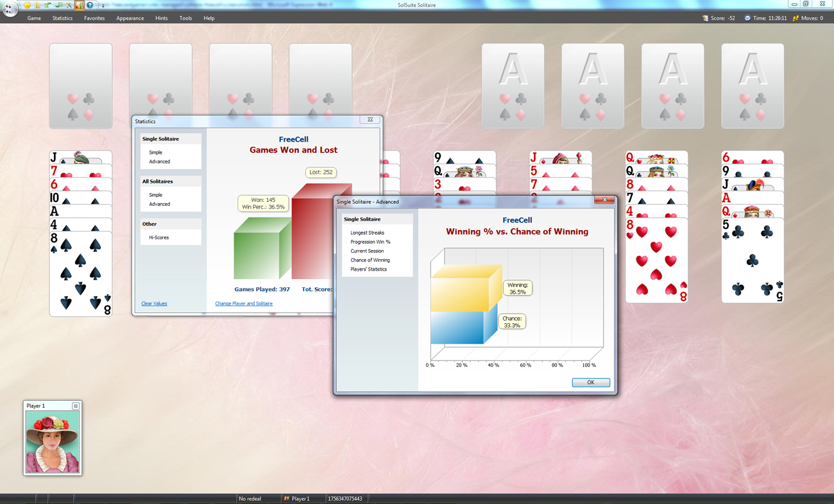Viewport: 834px width, 504px height.
Task: Click the tools hammer toolbar icon
Action: pyautogui.click(x=69, y=5)
